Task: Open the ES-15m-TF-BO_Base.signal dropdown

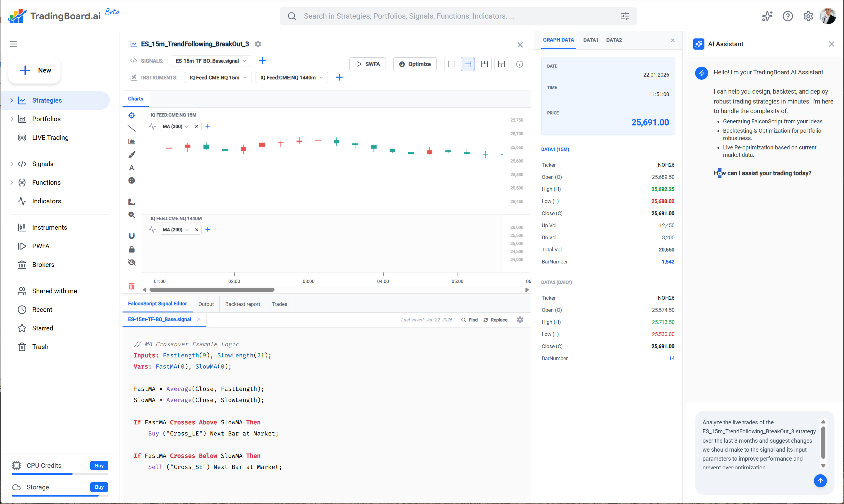Action: 211,60
